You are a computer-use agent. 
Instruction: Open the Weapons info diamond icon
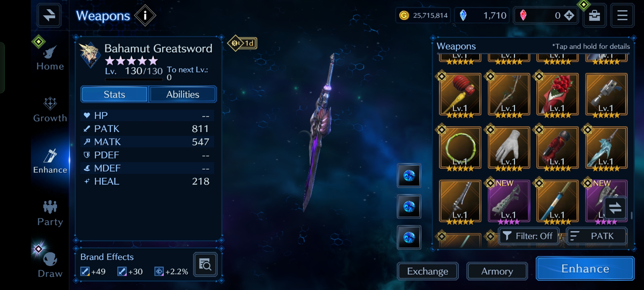145,15
